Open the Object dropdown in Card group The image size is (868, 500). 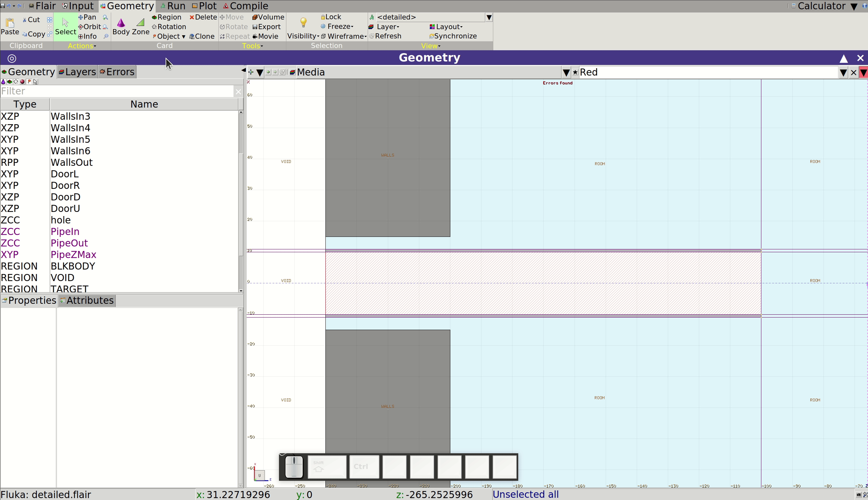[x=169, y=36]
